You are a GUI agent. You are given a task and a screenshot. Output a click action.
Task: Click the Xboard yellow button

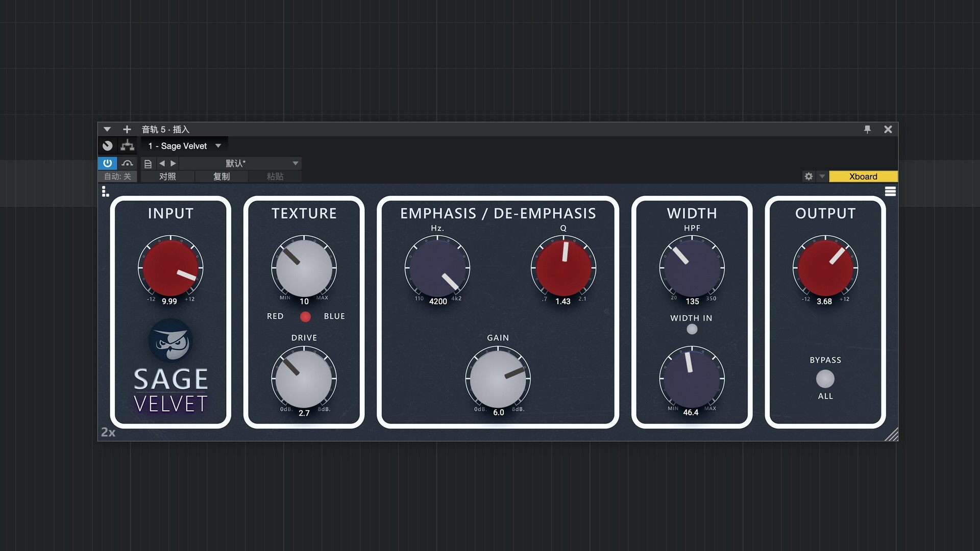[863, 177]
